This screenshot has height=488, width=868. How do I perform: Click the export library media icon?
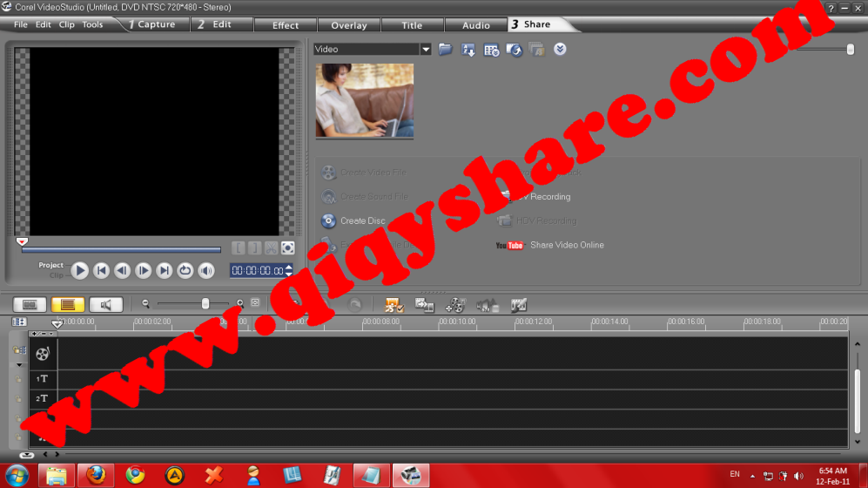coord(515,50)
